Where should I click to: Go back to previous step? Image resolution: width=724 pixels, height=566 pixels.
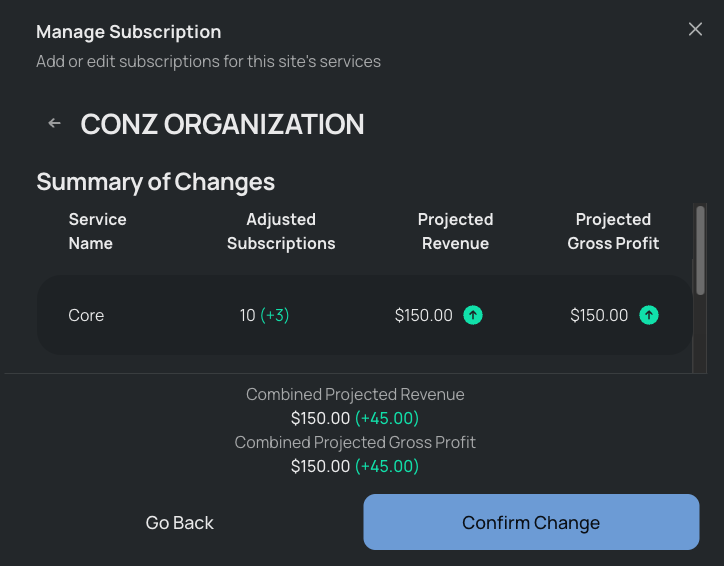tap(180, 523)
